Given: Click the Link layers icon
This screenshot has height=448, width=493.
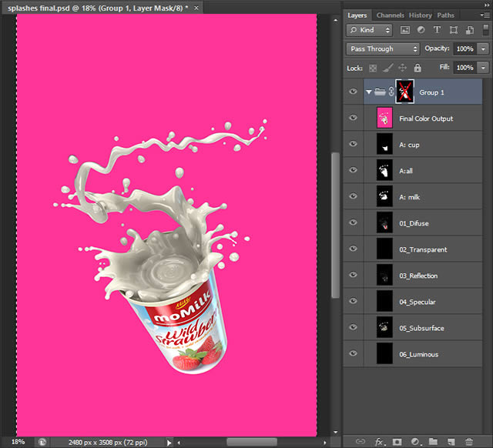Looking at the screenshot, I should coord(361,441).
